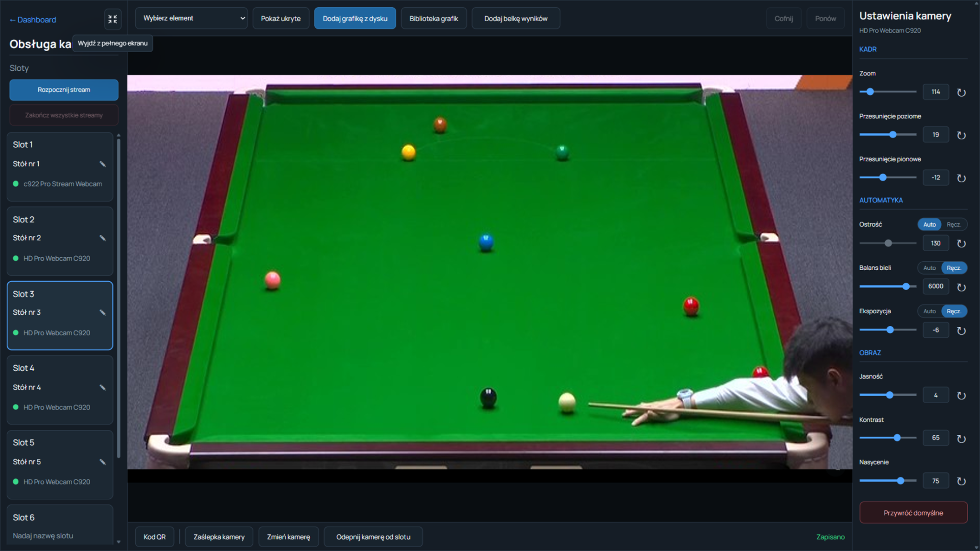Image resolution: width=980 pixels, height=551 pixels.
Task: Select Slot 1 card
Action: click(x=60, y=166)
